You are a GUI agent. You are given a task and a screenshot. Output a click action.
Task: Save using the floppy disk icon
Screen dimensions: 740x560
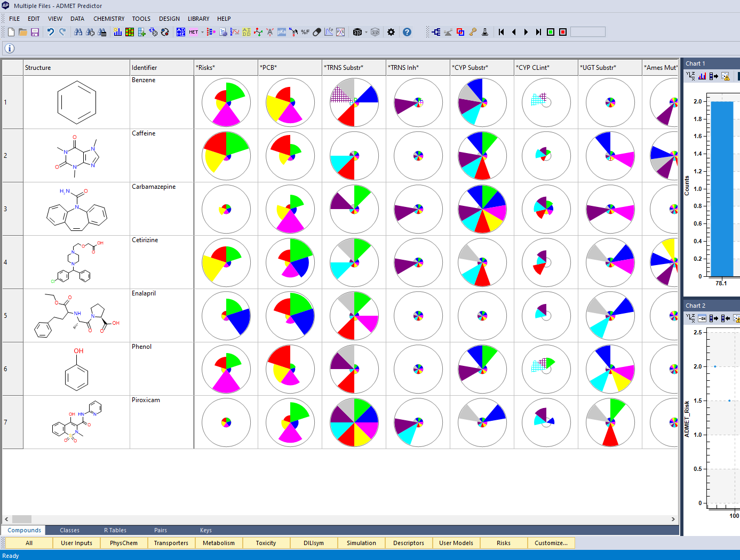click(35, 32)
